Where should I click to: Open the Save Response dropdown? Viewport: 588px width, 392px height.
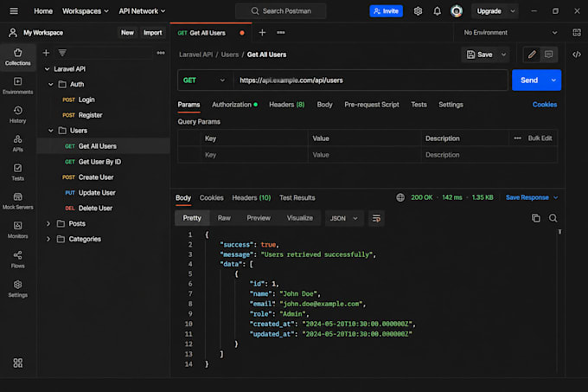(x=532, y=197)
